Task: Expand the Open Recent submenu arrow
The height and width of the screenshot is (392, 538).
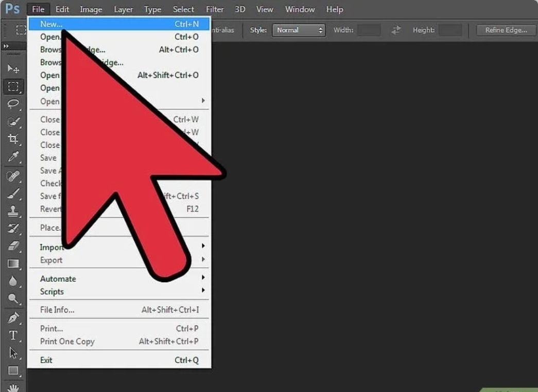Action: click(x=203, y=100)
